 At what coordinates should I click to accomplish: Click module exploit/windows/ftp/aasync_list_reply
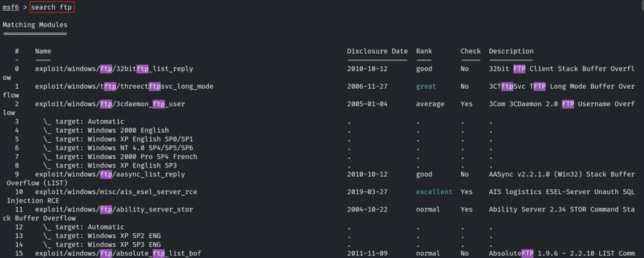(109, 174)
